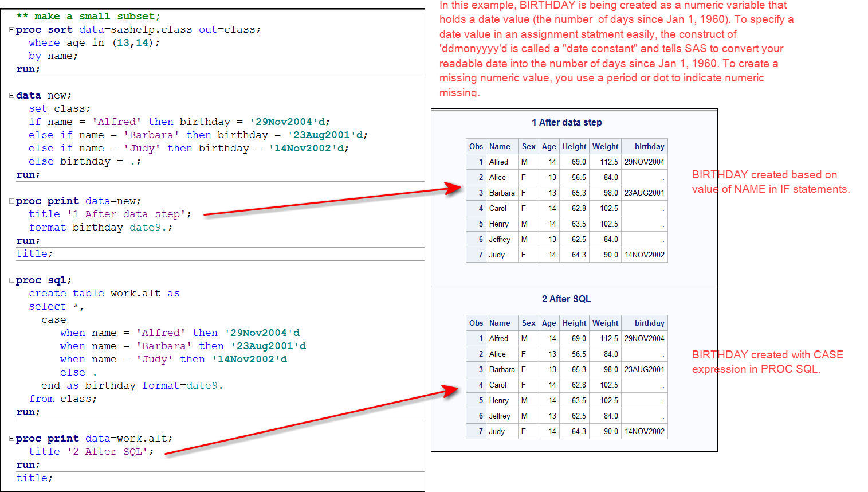Click 23AUG2001 in the first table

pos(645,193)
